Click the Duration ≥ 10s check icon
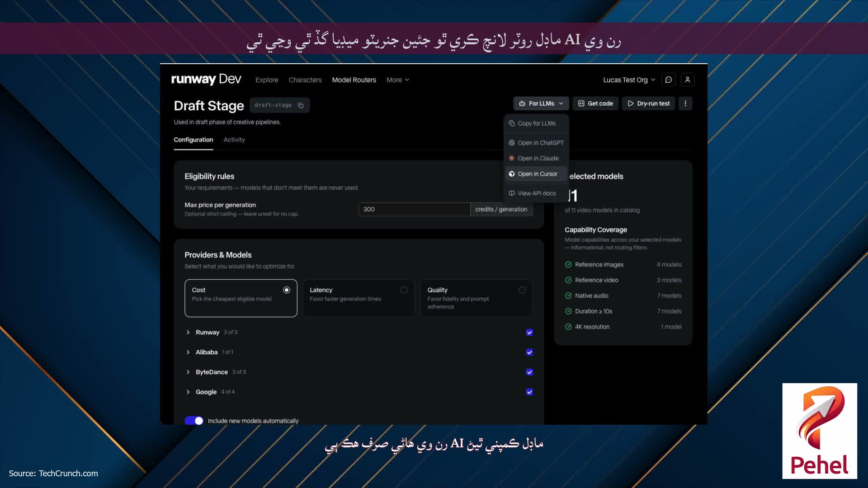This screenshot has height=488, width=868. 568,311
